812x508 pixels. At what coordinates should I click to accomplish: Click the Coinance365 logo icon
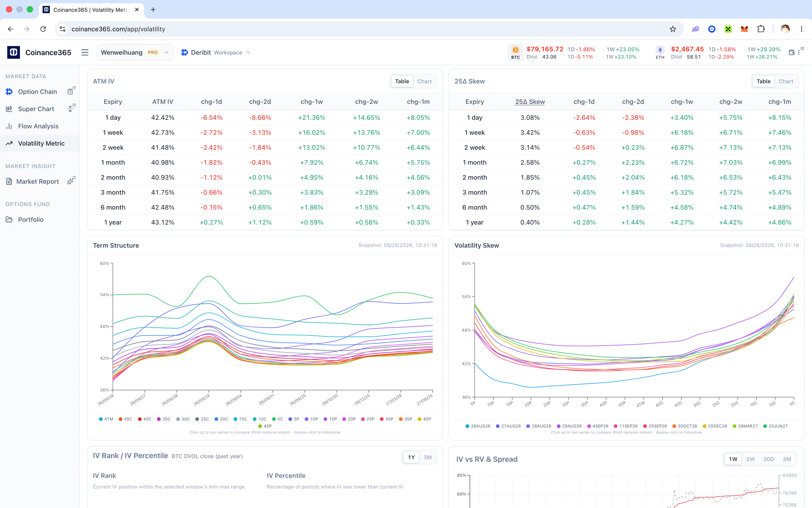[14, 52]
